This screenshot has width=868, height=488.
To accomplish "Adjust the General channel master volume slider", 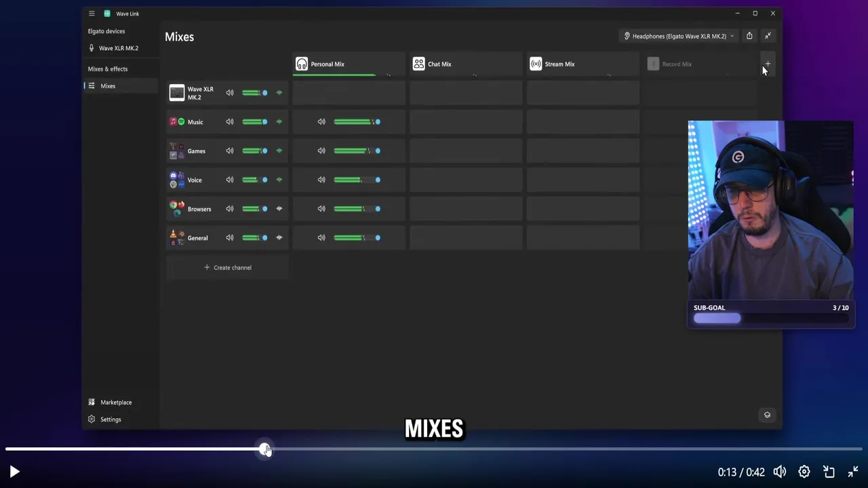I will (x=255, y=238).
